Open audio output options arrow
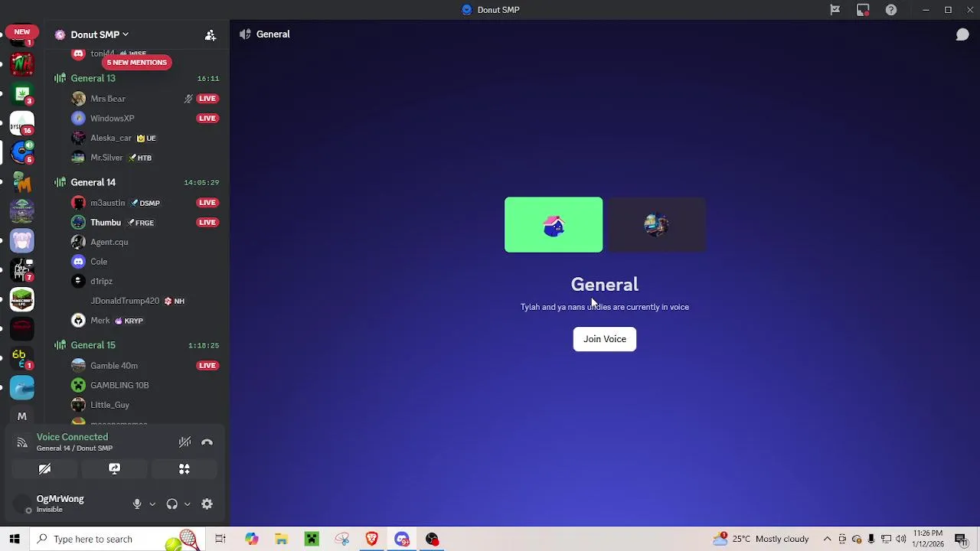Screen dimensions: 980x551 [187, 504]
